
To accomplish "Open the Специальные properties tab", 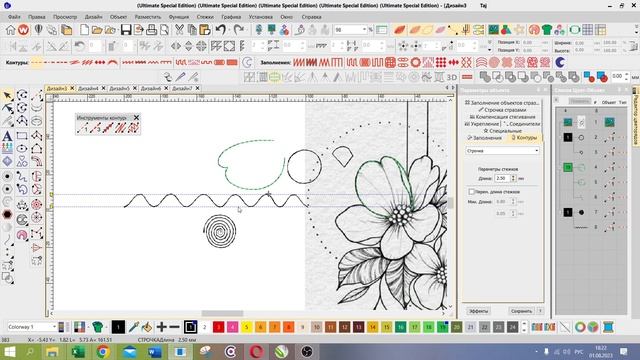I will 502,131.
